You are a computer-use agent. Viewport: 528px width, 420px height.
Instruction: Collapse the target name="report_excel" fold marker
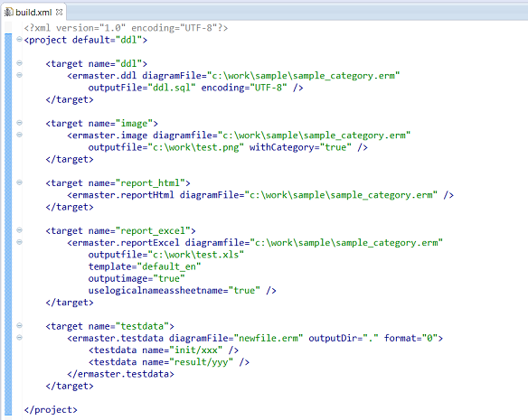[x=19, y=230]
